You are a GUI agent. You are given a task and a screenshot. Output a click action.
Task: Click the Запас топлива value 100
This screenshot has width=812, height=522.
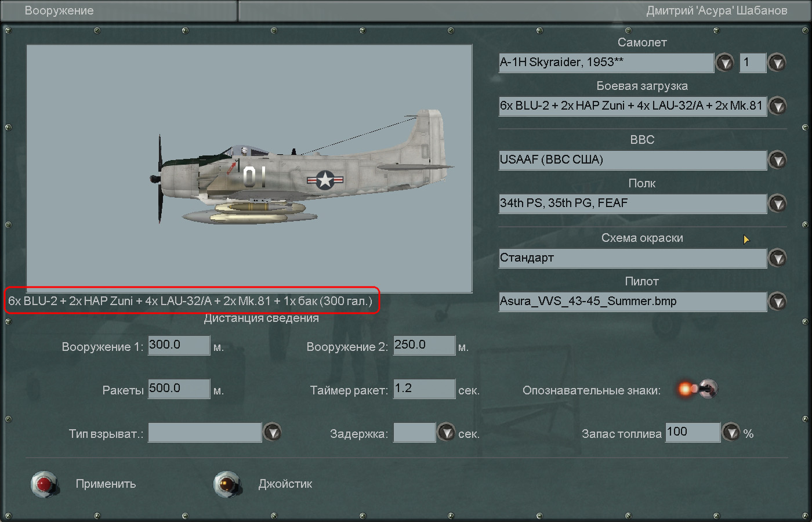point(693,432)
